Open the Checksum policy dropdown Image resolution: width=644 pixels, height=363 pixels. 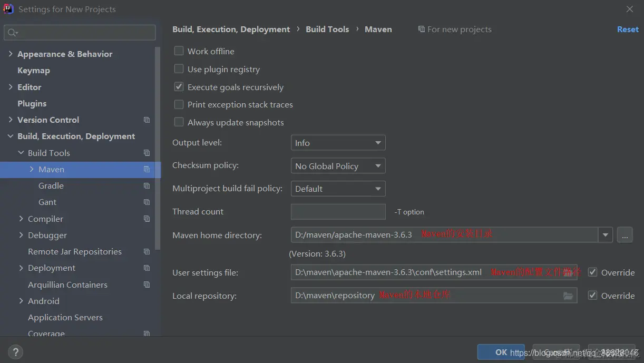pyautogui.click(x=338, y=166)
